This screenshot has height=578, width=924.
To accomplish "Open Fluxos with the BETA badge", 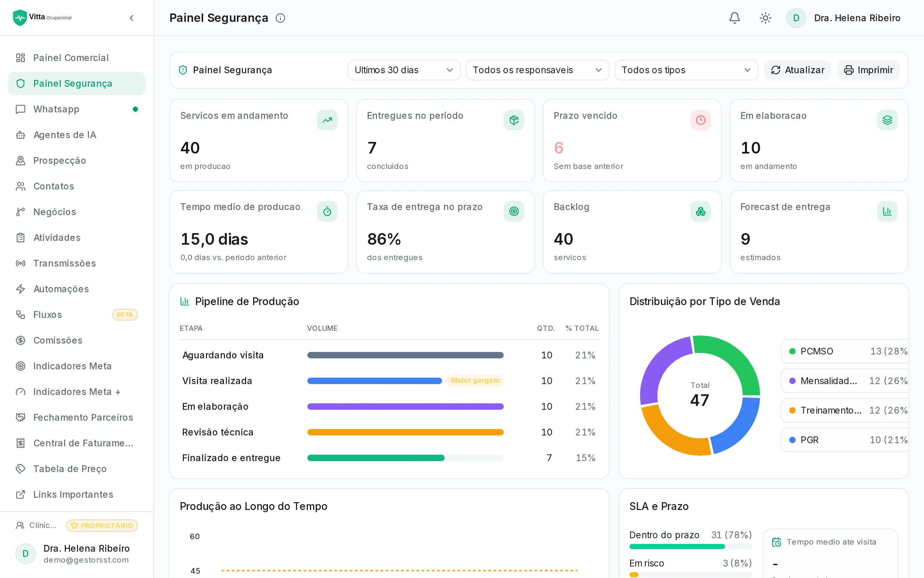I will click(x=76, y=315).
